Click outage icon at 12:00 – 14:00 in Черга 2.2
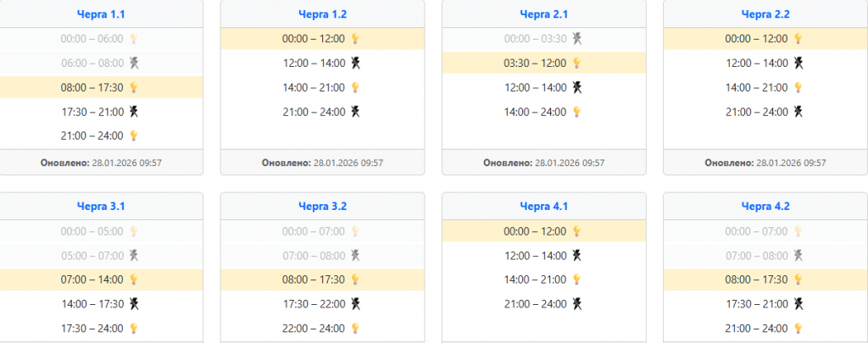 point(798,63)
